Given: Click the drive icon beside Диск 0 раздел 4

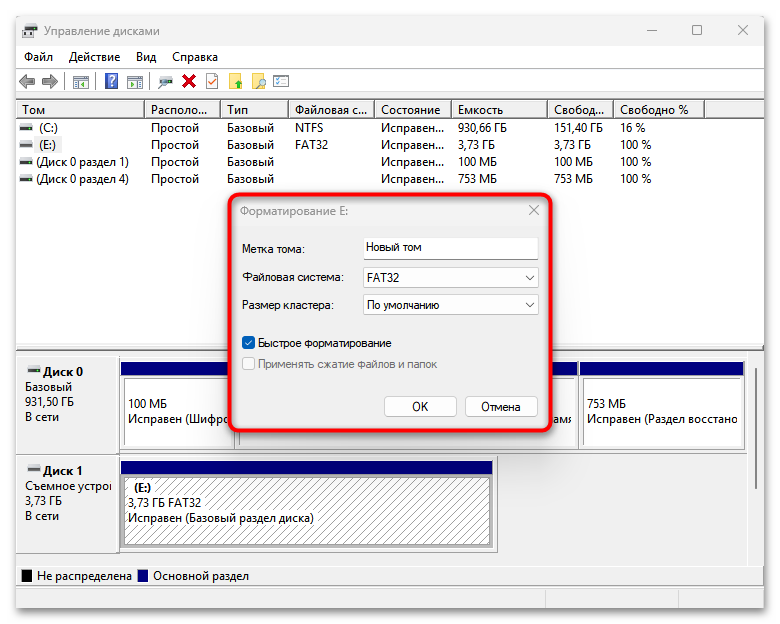Looking at the screenshot, I should 26,179.
